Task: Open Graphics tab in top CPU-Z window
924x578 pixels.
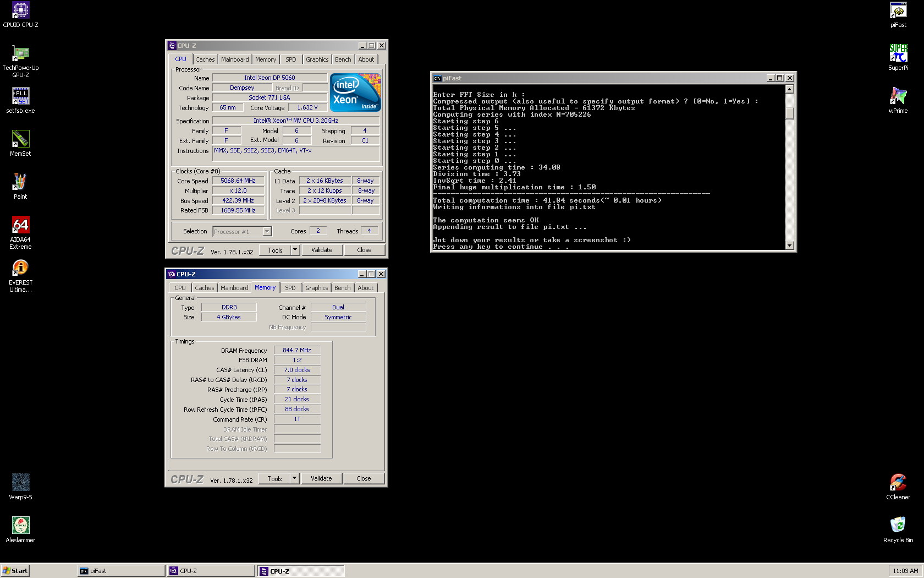Action: point(317,59)
